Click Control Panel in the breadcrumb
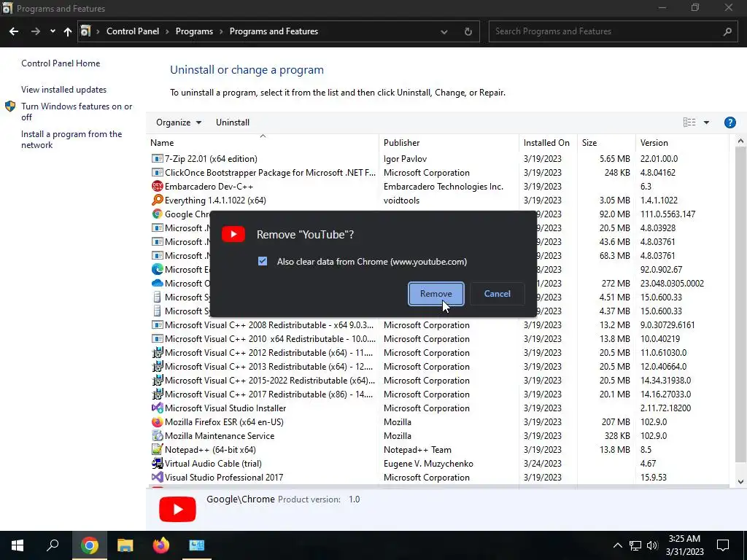 133,31
